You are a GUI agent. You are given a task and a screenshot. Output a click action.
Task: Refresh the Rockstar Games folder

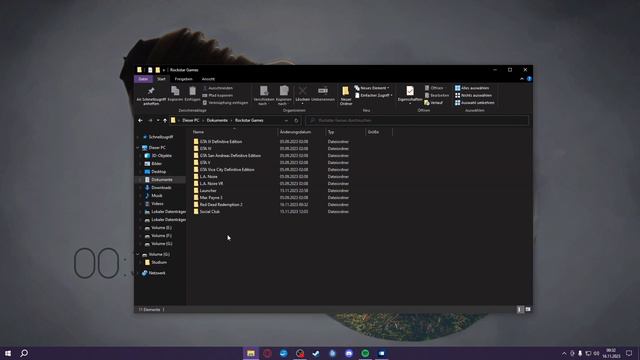coord(296,120)
